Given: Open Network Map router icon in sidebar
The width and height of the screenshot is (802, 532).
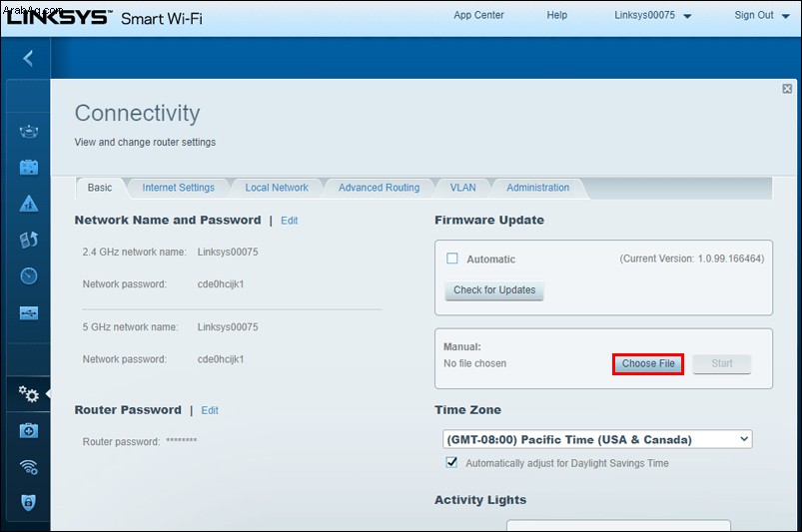Looking at the screenshot, I should pyautogui.click(x=29, y=132).
